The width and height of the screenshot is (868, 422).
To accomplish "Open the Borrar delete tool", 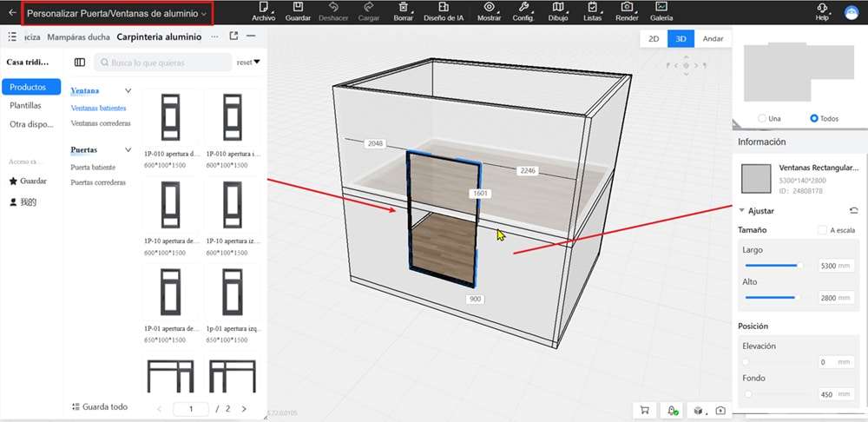I will [x=404, y=12].
